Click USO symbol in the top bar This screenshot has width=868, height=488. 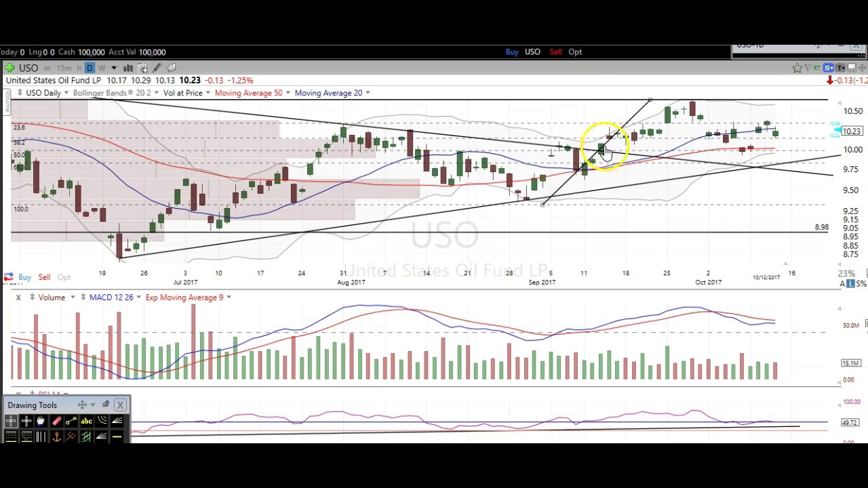click(532, 52)
